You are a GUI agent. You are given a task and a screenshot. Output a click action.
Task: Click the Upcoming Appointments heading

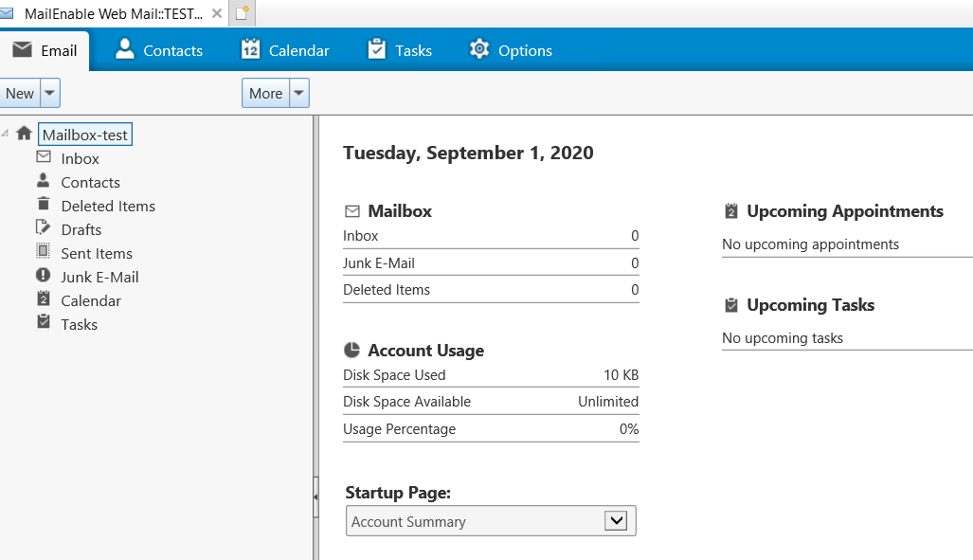coord(845,211)
